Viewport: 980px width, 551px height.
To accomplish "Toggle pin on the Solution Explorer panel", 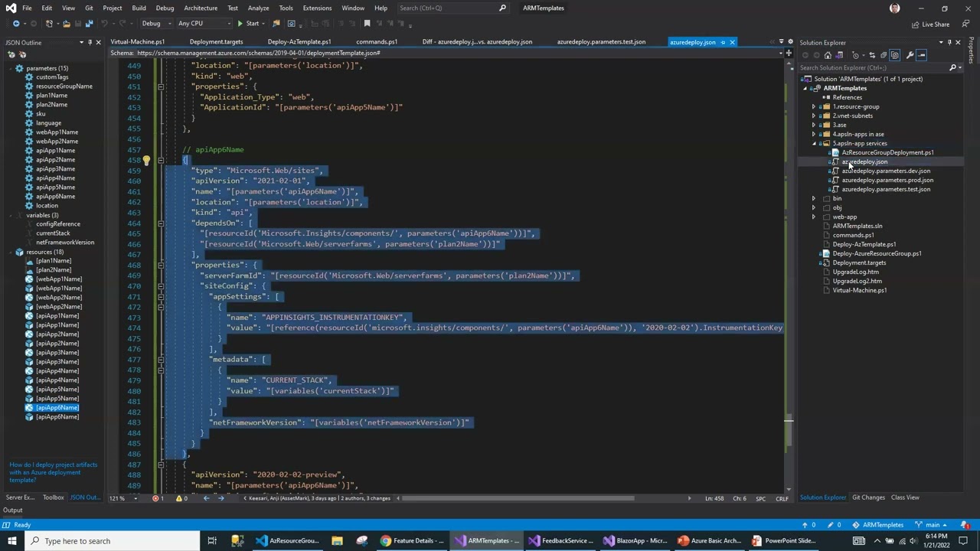I will click(x=949, y=42).
